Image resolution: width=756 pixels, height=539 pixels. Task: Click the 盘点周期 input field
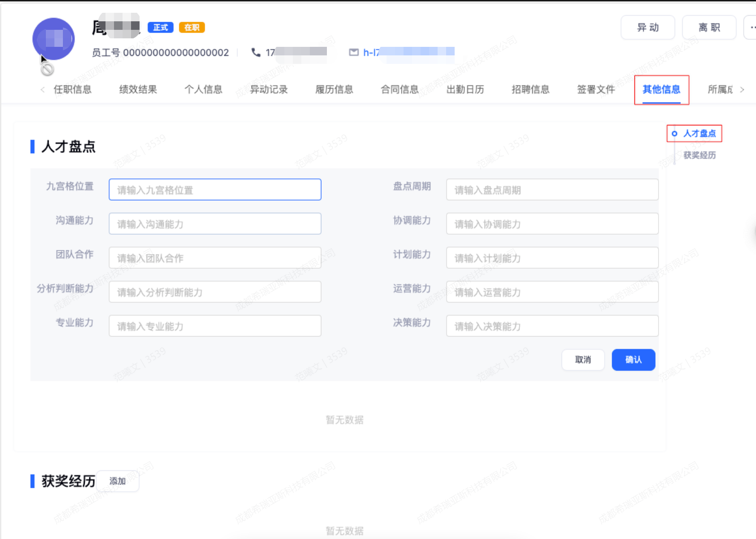(552, 190)
